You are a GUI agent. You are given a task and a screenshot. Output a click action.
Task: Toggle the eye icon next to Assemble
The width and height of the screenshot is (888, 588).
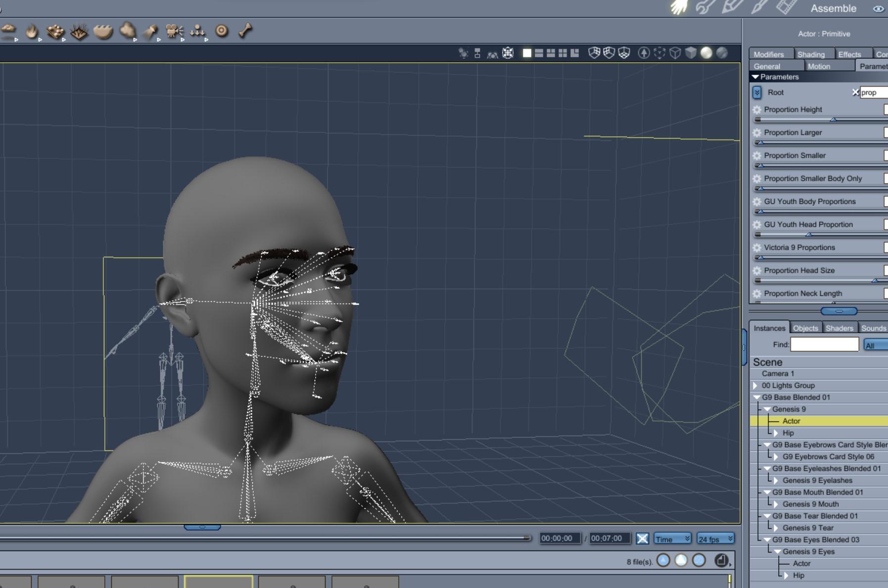coord(879,9)
